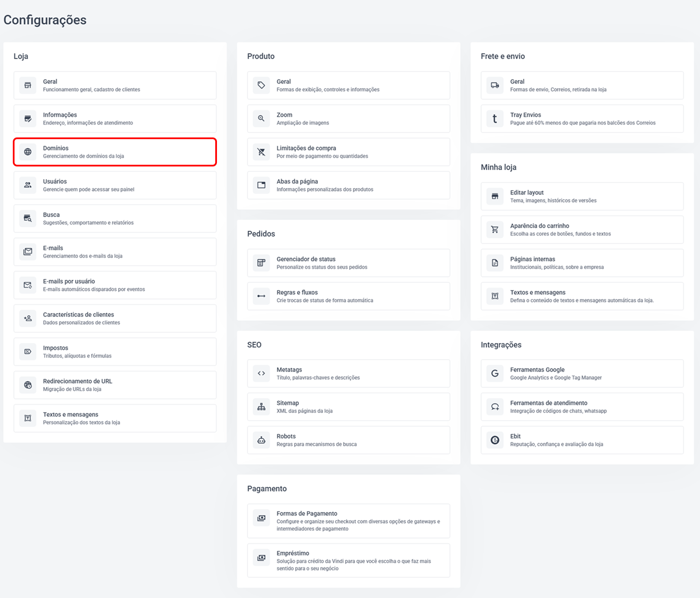The height and width of the screenshot is (598, 700).
Task: Open Tray Envios
Action: (x=582, y=119)
